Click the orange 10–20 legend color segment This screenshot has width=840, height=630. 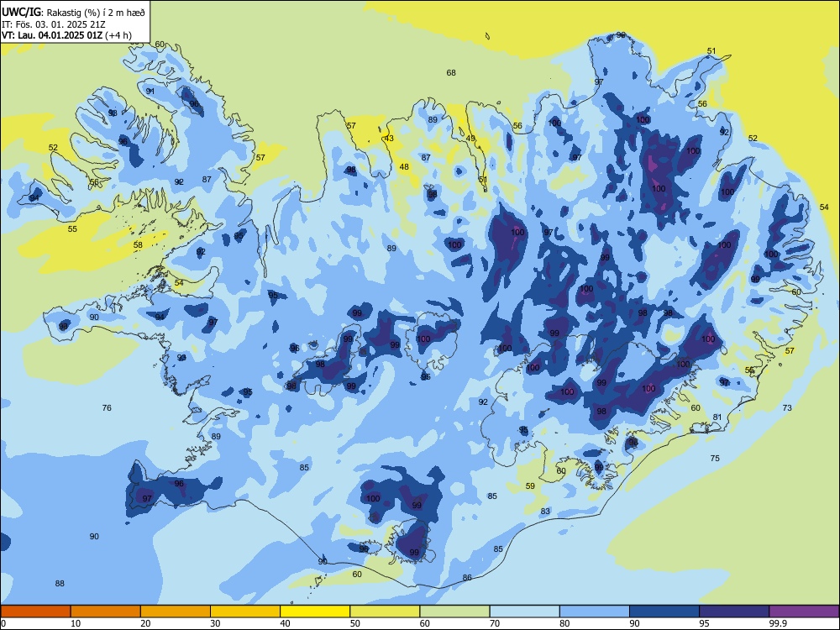pyautogui.click(x=106, y=612)
